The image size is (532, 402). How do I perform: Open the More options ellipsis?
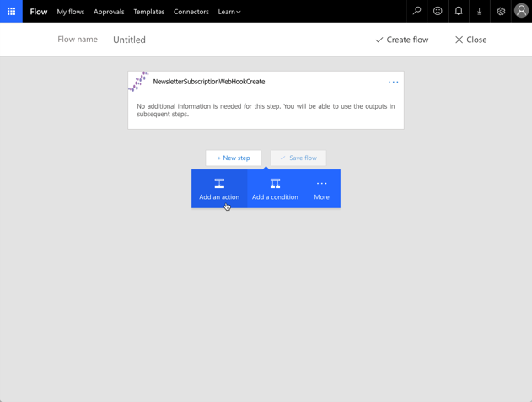321,184
